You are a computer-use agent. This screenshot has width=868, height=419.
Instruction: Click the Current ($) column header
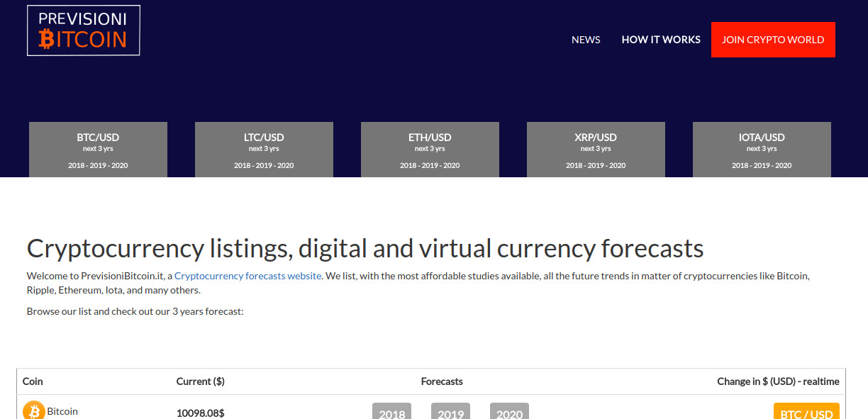[201, 381]
